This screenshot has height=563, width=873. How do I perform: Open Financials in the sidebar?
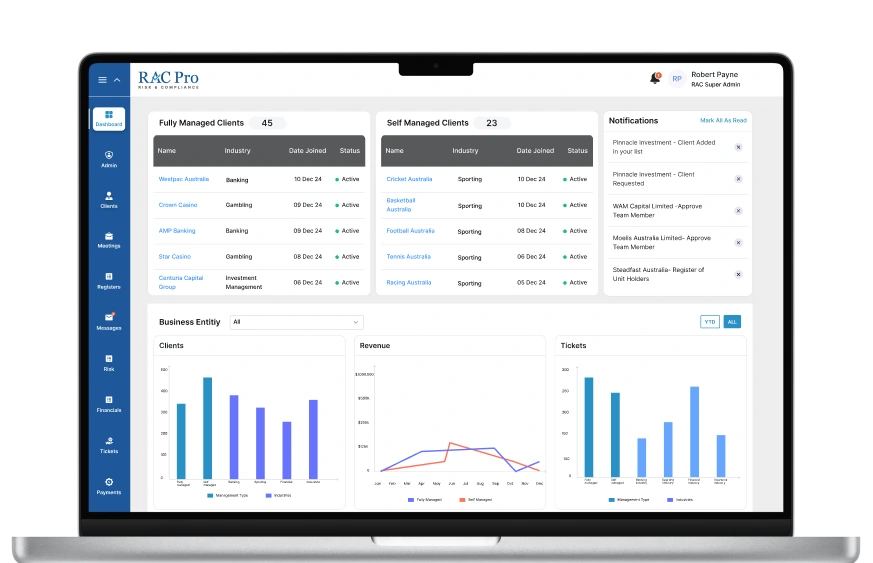pyautogui.click(x=109, y=404)
